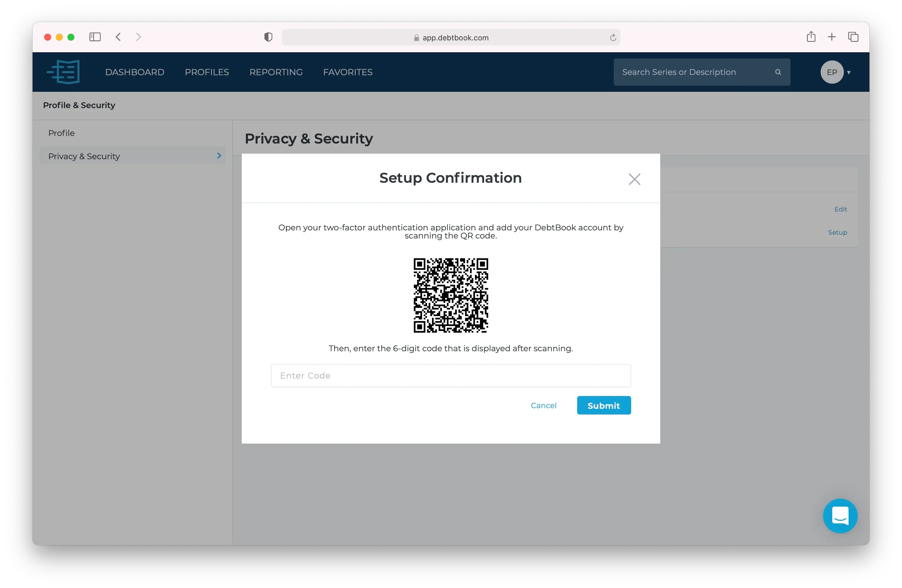The width and height of the screenshot is (902, 588).
Task: Click the QR code image
Action: 451,295
